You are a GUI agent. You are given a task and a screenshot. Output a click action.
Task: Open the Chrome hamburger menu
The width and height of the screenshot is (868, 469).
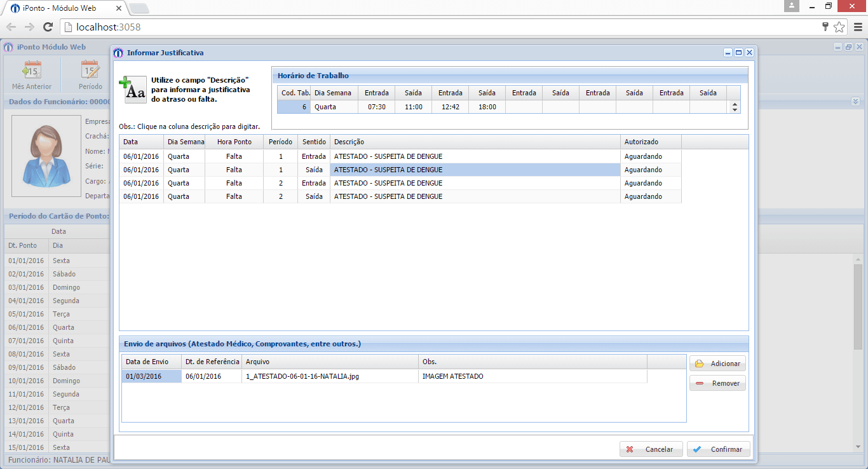click(858, 27)
